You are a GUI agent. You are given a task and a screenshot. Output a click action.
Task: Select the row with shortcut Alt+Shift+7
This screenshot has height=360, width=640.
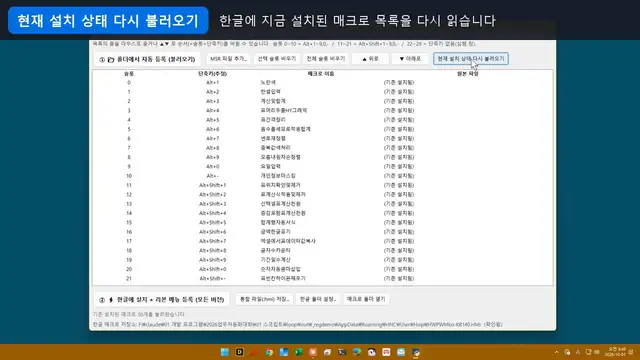tap(322, 241)
